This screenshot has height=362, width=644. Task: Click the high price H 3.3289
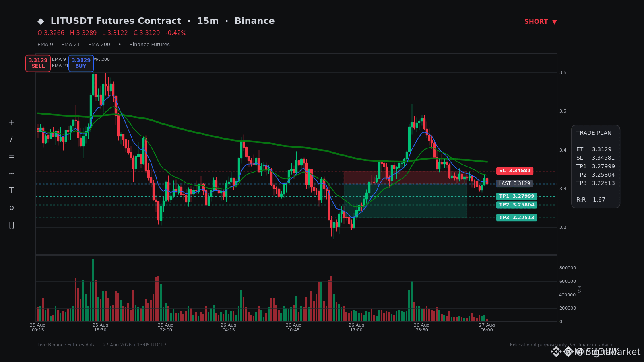(x=83, y=33)
